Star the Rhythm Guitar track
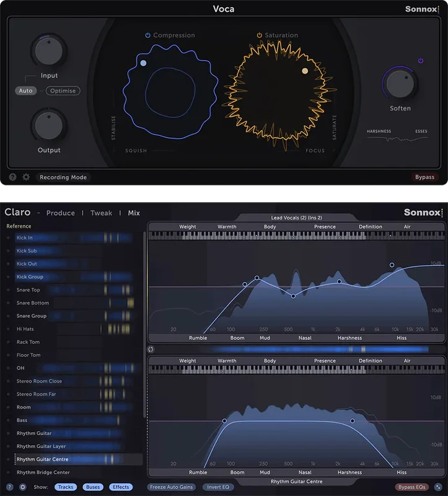448x496 pixels. (8, 433)
